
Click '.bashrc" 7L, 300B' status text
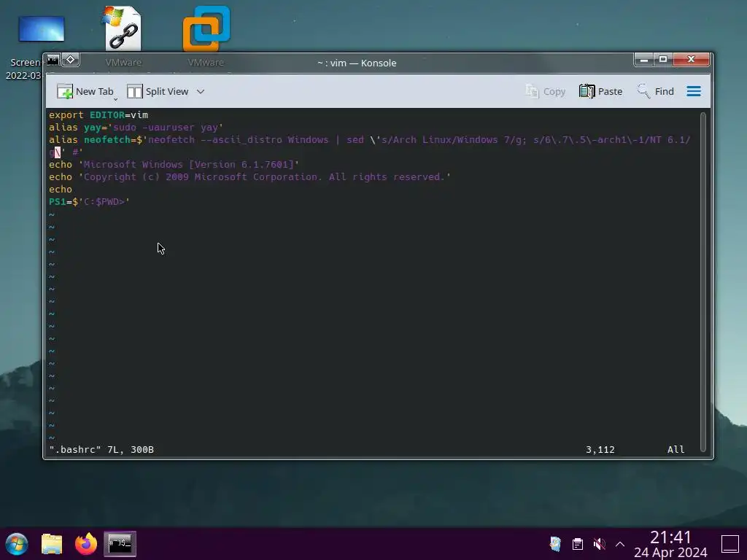coord(101,449)
